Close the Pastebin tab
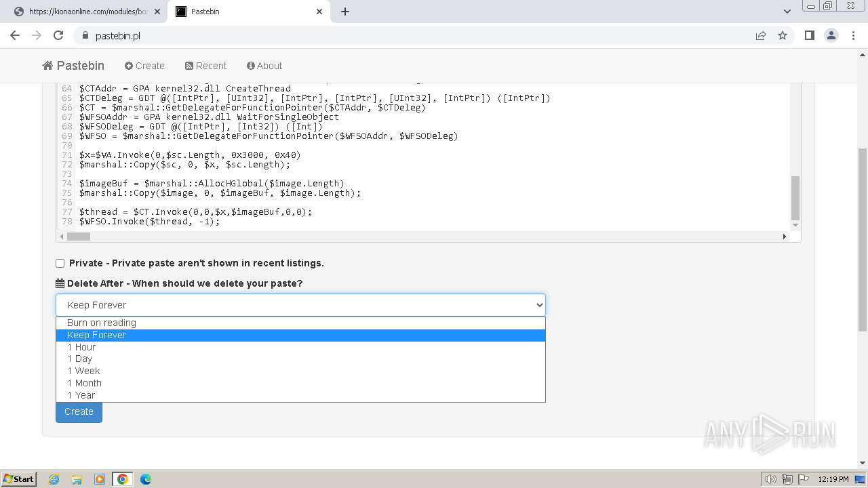 click(x=319, y=12)
